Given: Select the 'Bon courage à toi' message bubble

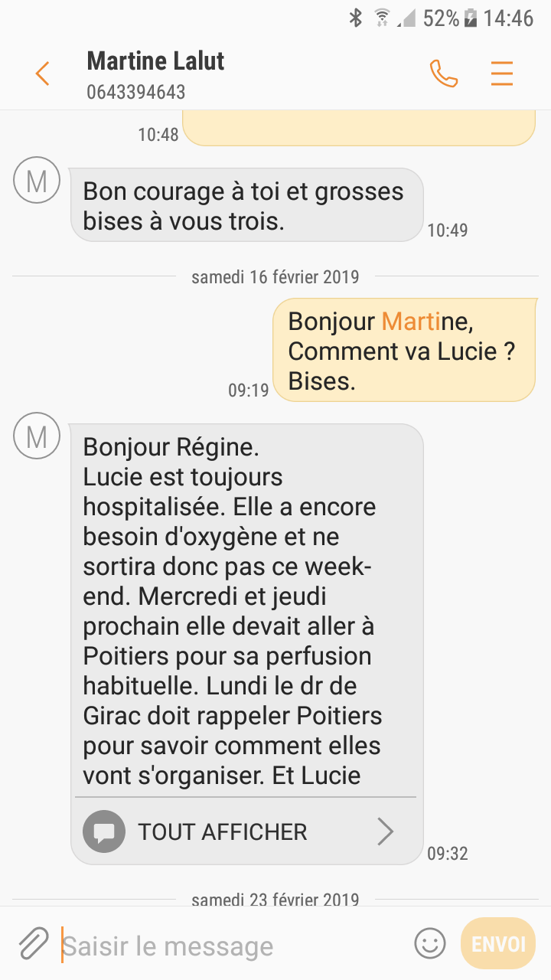Looking at the screenshot, I should (246, 205).
